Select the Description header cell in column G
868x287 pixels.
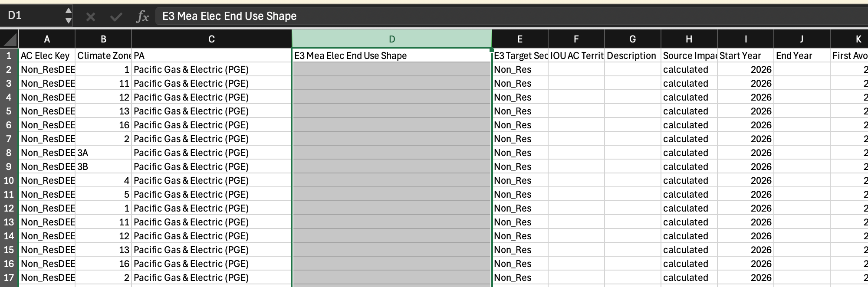632,55
